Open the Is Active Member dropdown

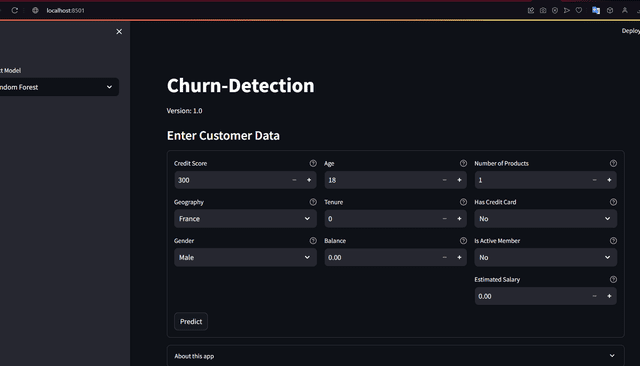pos(545,257)
